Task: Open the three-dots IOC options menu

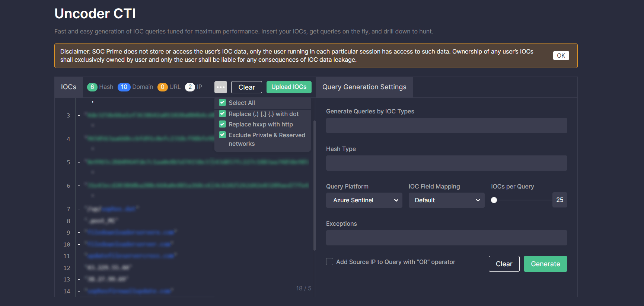Action: tap(220, 87)
